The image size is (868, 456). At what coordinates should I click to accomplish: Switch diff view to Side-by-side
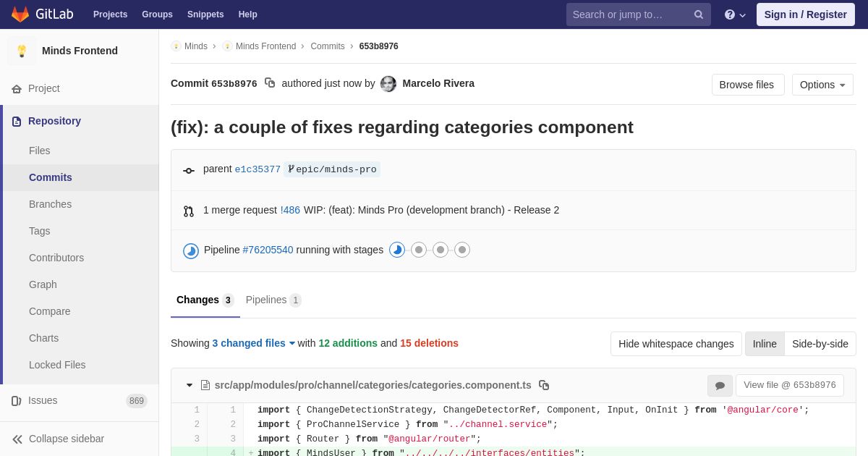pyautogui.click(x=820, y=344)
